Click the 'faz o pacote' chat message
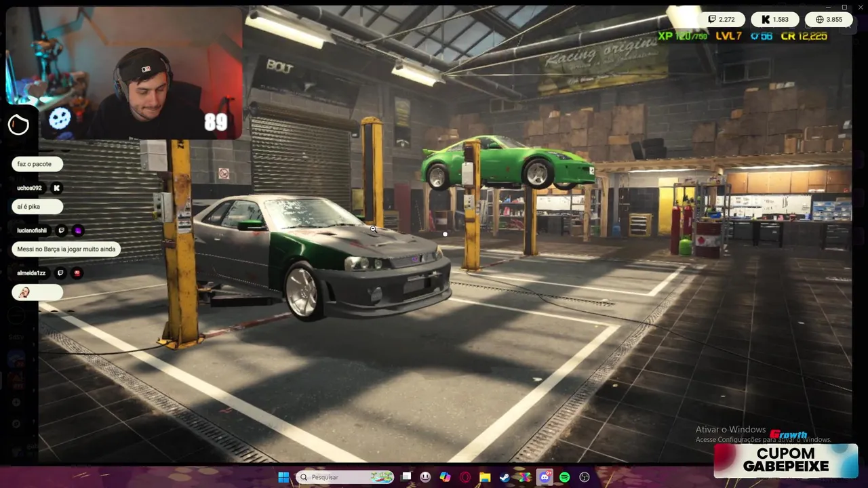Image resolution: width=868 pixels, height=488 pixels. [x=37, y=164]
